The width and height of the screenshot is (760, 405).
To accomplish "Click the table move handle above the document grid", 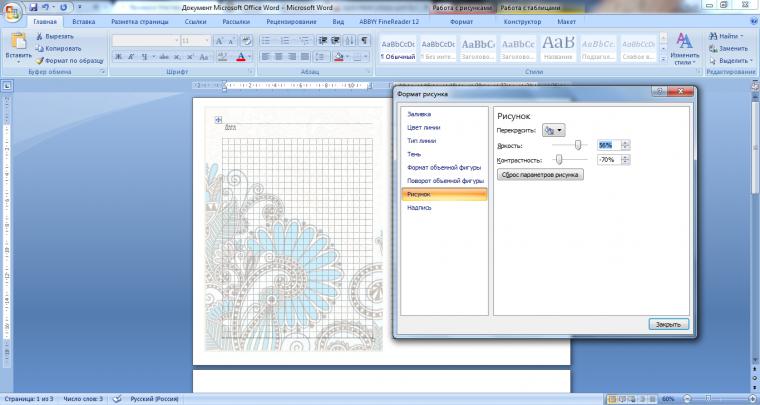I will click(x=219, y=120).
